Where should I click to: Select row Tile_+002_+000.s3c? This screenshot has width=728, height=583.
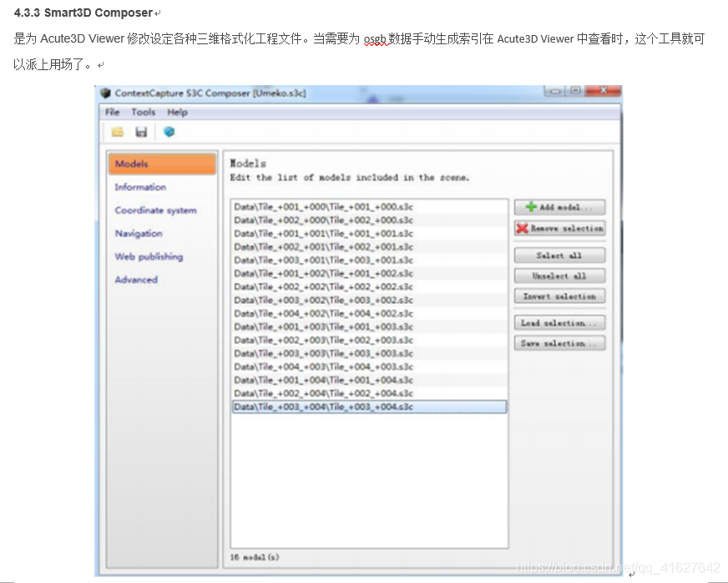369,221
